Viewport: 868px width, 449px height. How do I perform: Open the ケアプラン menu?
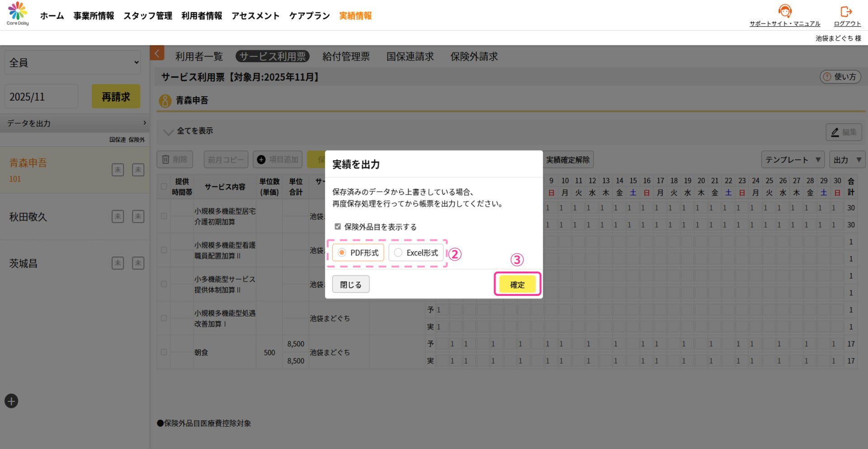click(309, 16)
